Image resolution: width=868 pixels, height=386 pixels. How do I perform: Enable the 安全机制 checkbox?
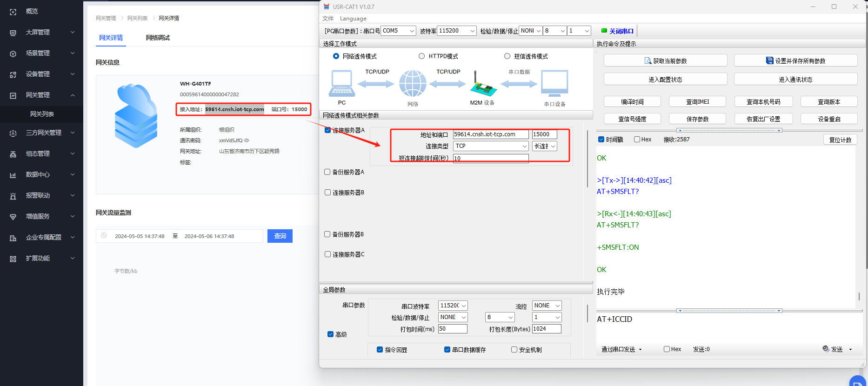(514, 350)
